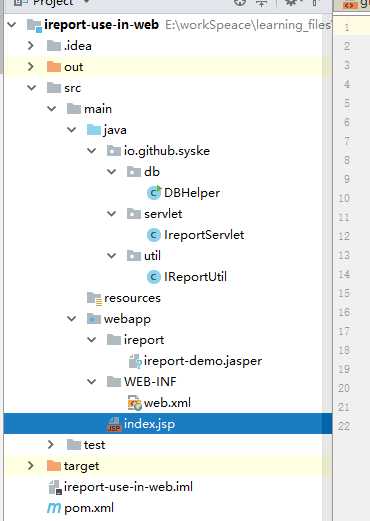
Task: Select the IReportUtil class name
Action: click(195, 277)
